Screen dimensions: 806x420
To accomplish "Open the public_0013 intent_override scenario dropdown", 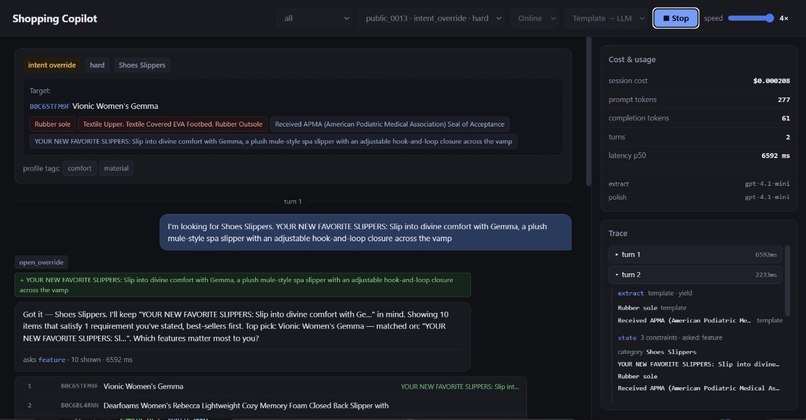I will (432, 18).
